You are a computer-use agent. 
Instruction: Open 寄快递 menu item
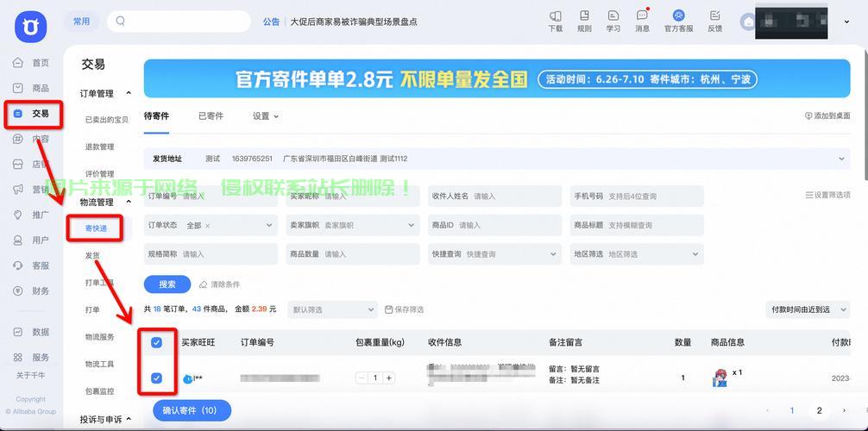pos(97,228)
